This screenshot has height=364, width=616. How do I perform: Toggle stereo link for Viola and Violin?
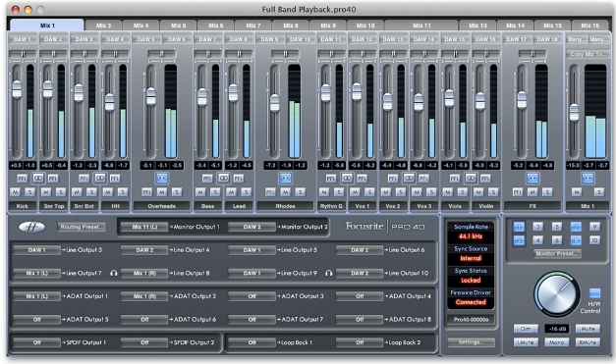tap(471, 179)
